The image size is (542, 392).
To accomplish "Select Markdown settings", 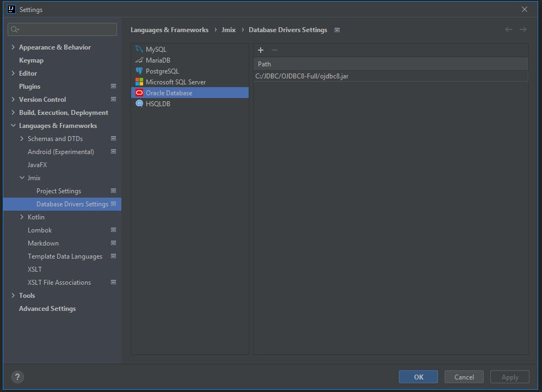I will coord(43,243).
